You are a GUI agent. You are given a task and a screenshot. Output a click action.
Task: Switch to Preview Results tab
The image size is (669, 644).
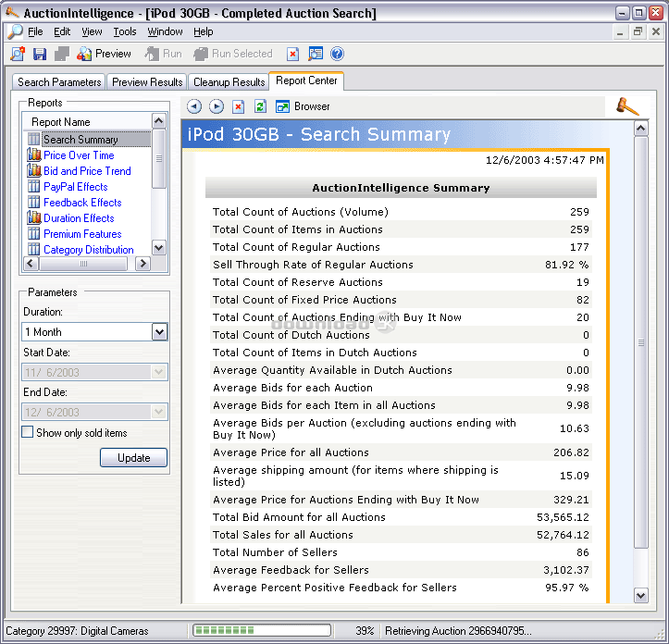pyautogui.click(x=147, y=82)
